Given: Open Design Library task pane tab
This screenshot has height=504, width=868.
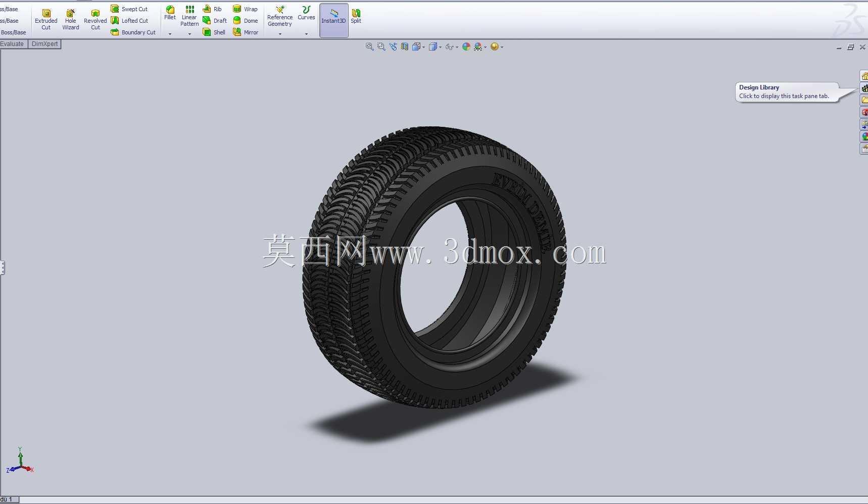Looking at the screenshot, I should 864,88.
